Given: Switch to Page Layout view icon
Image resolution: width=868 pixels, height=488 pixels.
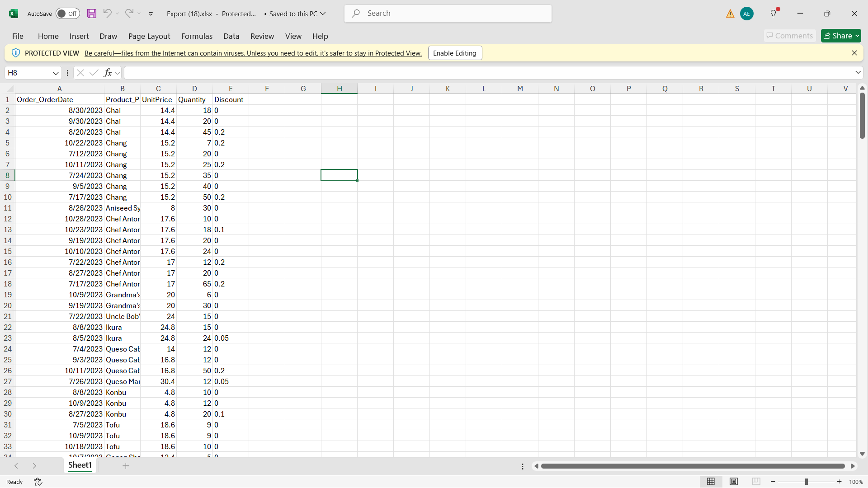Looking at the screenshot, I should [734, 482].
